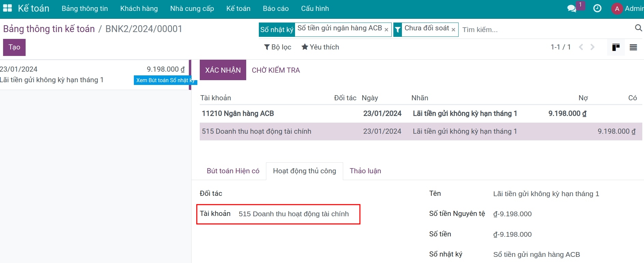The image size is (644, 263).
Task: Remove the Sổ tiền gửi ngân hàng ACB filter
Action: coord(386,30)
